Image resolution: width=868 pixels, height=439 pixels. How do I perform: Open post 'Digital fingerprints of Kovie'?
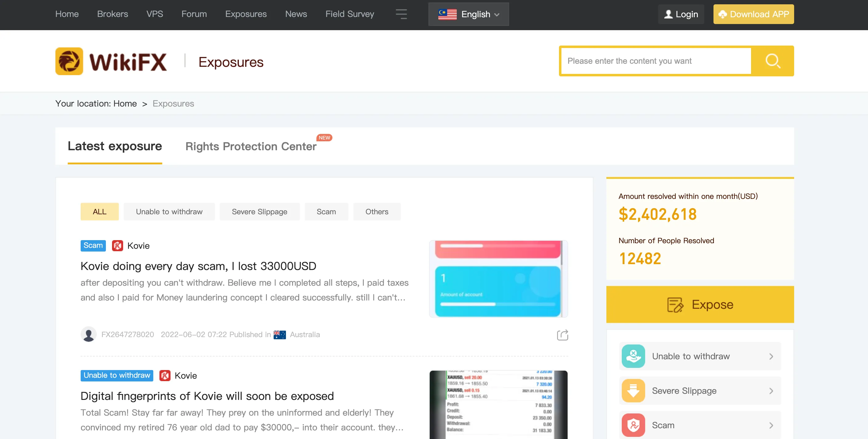(x=207, y=396)
